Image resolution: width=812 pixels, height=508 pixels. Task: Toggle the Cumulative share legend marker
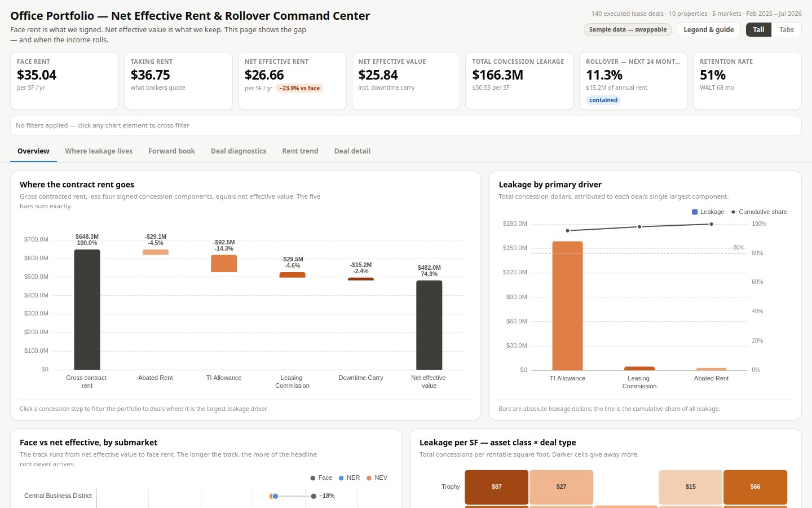click(733, 212)
